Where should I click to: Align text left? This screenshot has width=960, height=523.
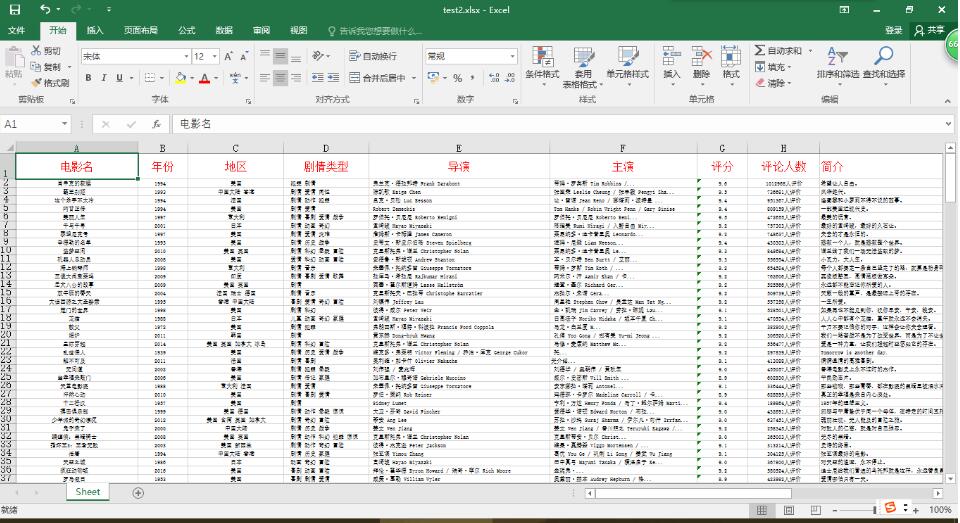tap(264, 78)
